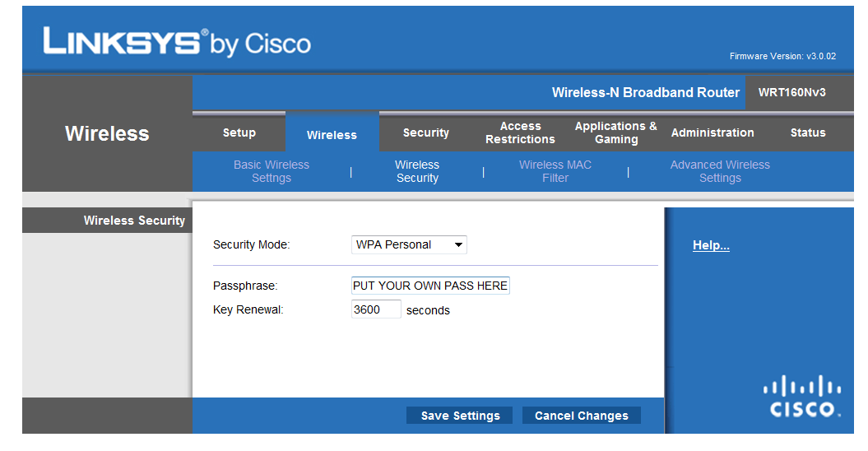Open the Security Mode dropdown
Viewport: 868px width, 451px height.
pos(409,244)
